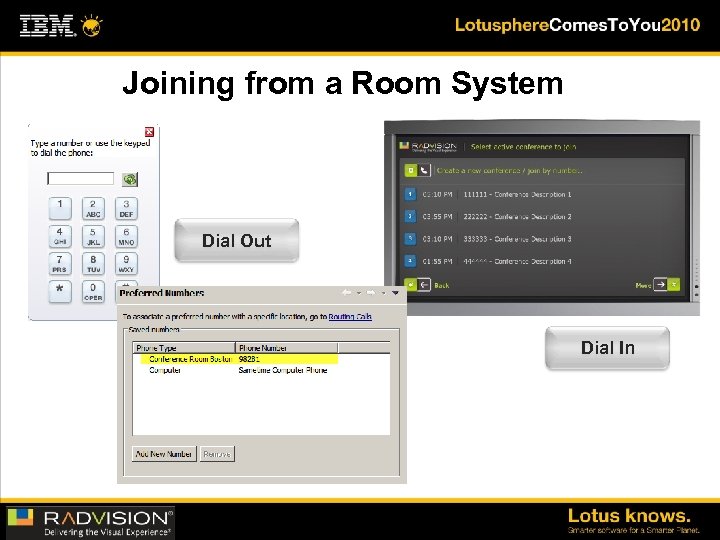The width and height of the screenshot is (720, 540).
Task: Click the green phone handset icon
Action: 424,170
